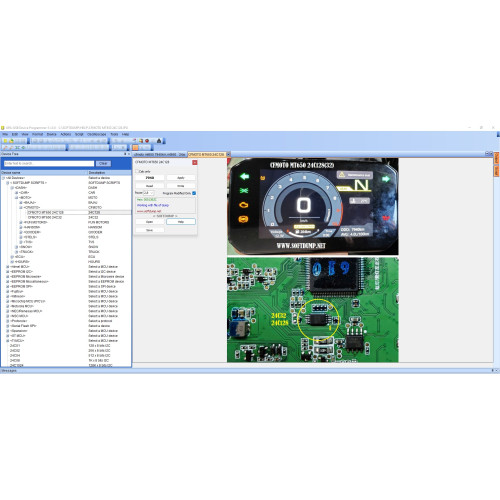
Task: Click the Clear button next to search
Action: tap(103, 163)
